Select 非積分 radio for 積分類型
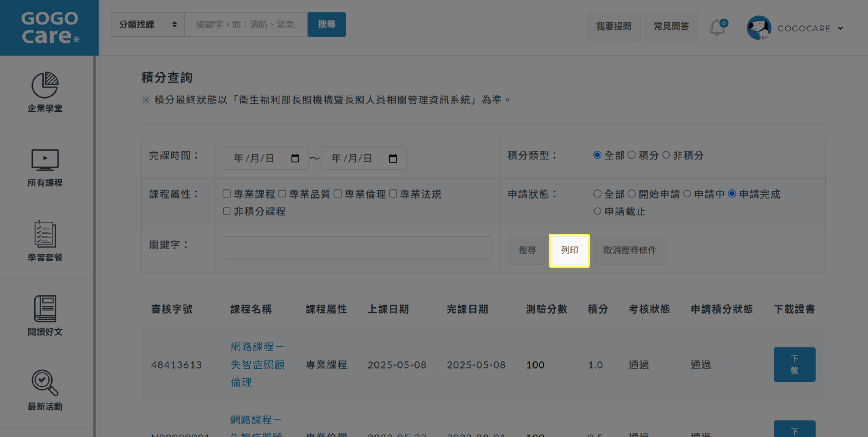The image size is (868, 437). [666, 155]
